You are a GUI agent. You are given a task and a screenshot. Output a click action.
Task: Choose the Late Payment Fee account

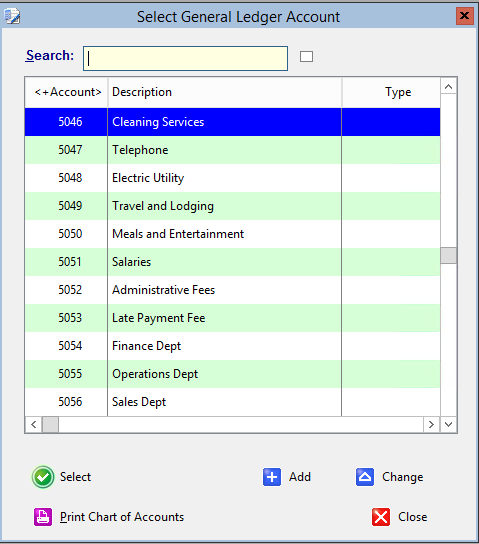click(x=232, y=318)
